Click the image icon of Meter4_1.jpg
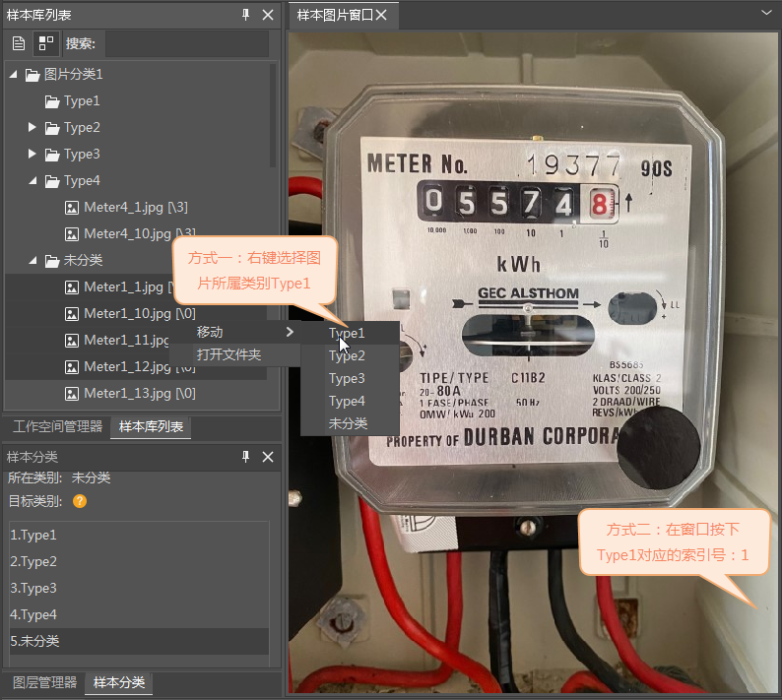 (x=72, y=207)
